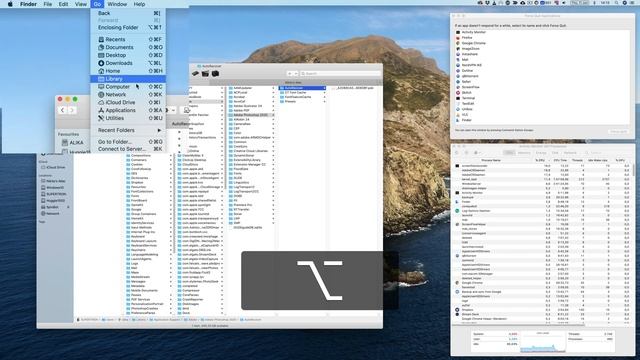
Task: Select Skitch in Force Quit list
Action: click(x=541, y=93)
